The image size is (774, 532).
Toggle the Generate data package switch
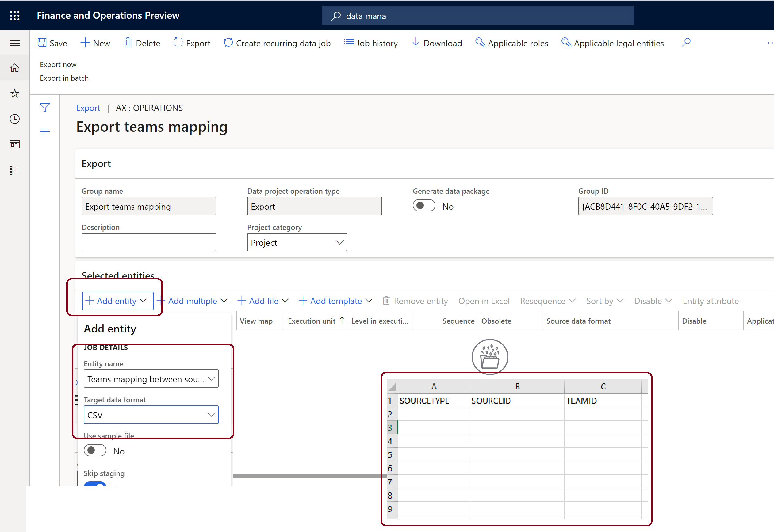click(423, 206)
